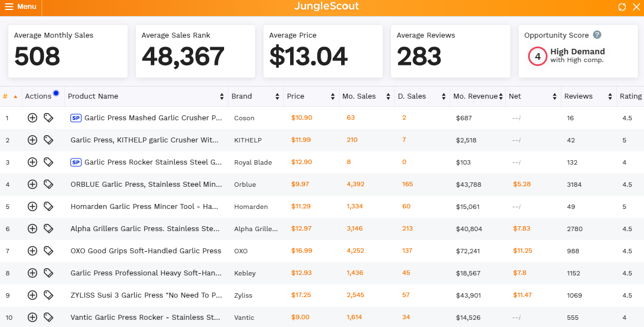Add Zyliss garlic press to tracker
Screen dimensions: 644x327
pyautogui.click(x=32, y=295)
